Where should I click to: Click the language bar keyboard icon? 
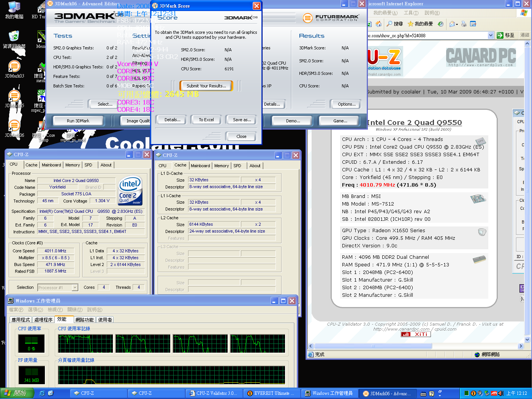423,394
